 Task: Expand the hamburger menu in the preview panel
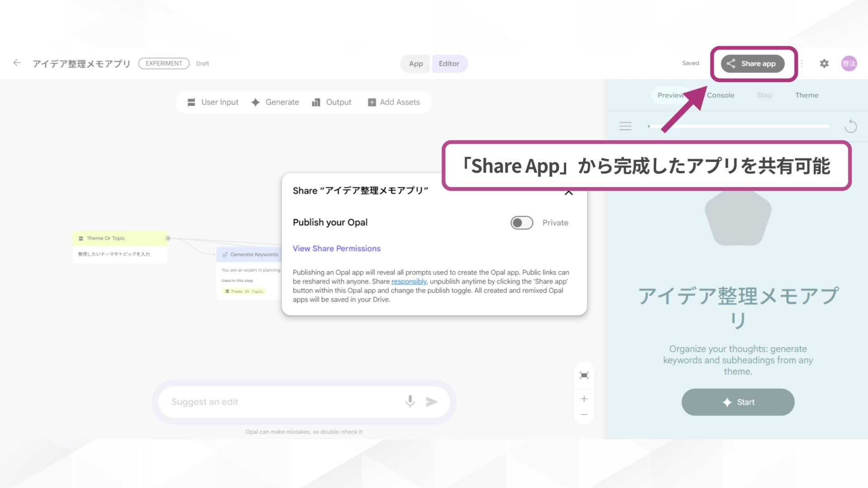click(625, 126)
